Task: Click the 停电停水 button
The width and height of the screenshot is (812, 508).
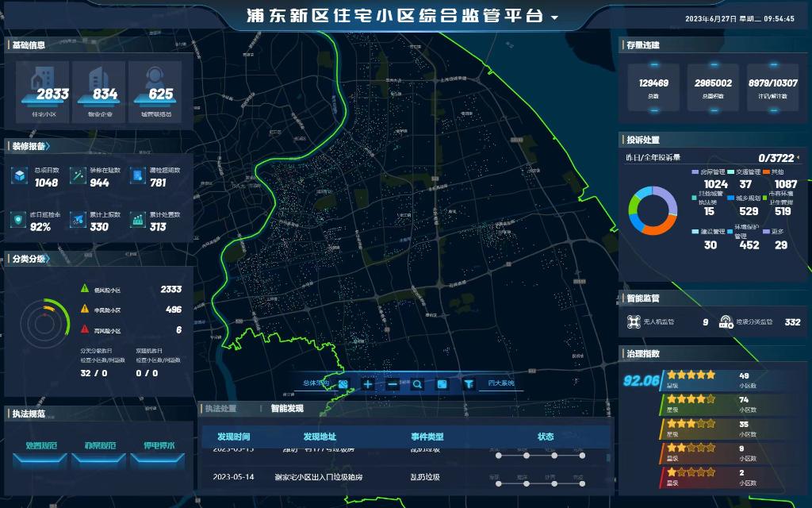Action: point(159,446)
